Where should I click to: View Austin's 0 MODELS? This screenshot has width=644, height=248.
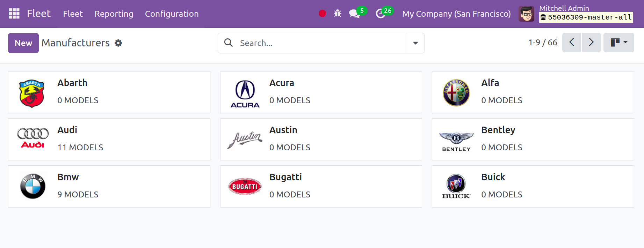(x=290, y=148)
